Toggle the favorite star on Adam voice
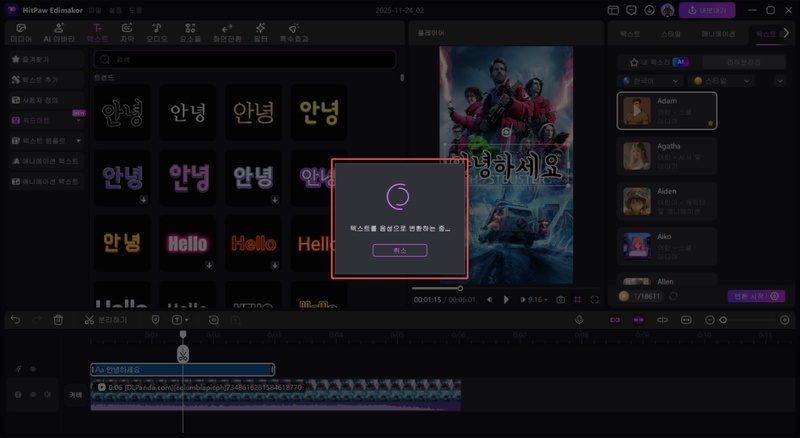 pyautogui.click(x=710, y=123)
